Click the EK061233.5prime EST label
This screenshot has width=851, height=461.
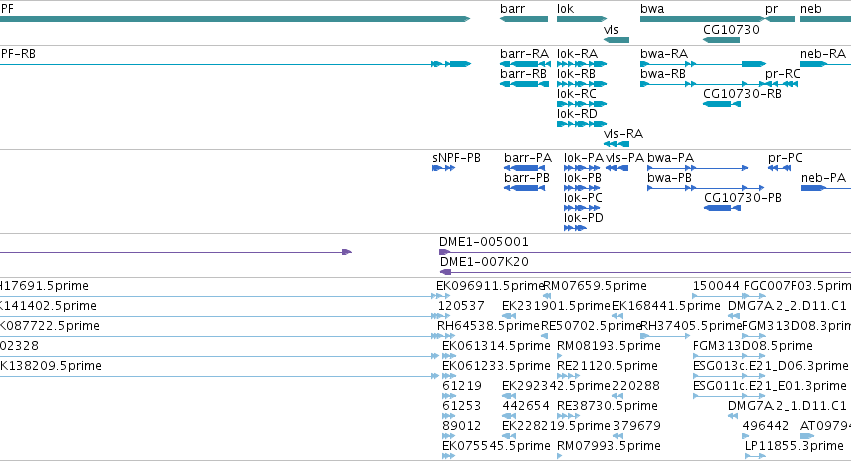[496, 367]
